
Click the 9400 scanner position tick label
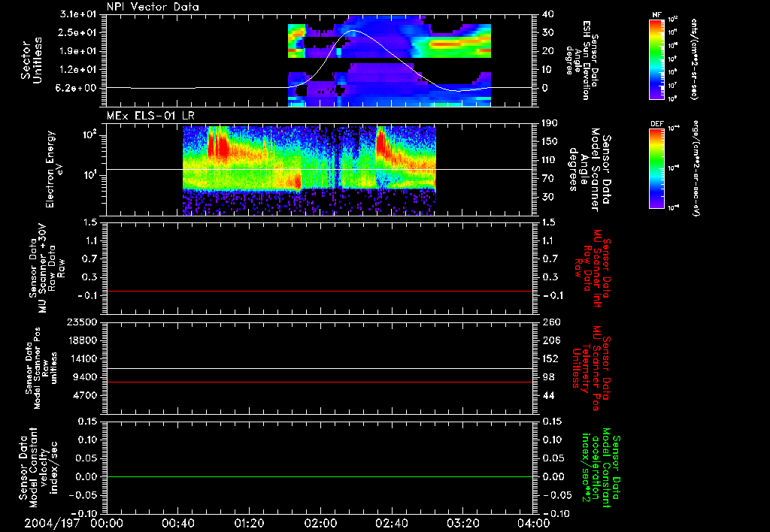(86, 377)
